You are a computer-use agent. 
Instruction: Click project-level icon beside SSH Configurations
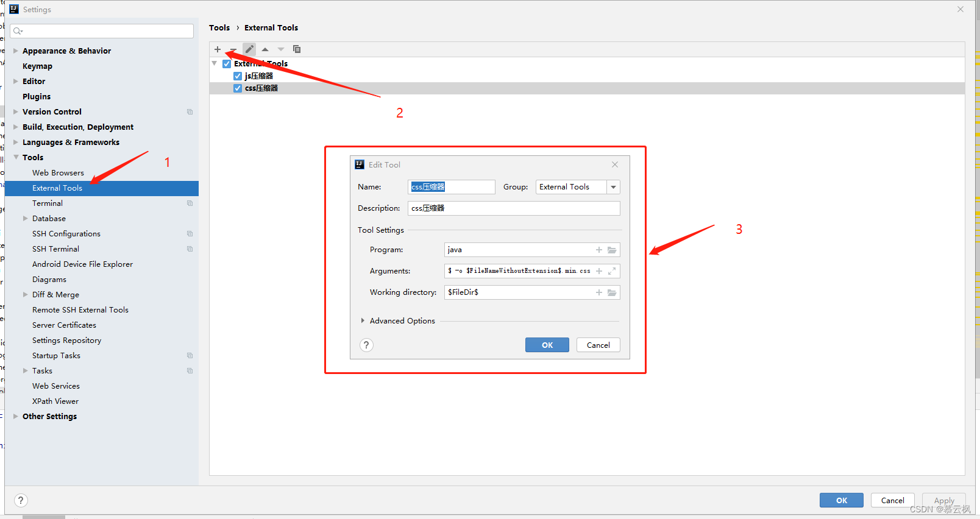tap(190, 234)
